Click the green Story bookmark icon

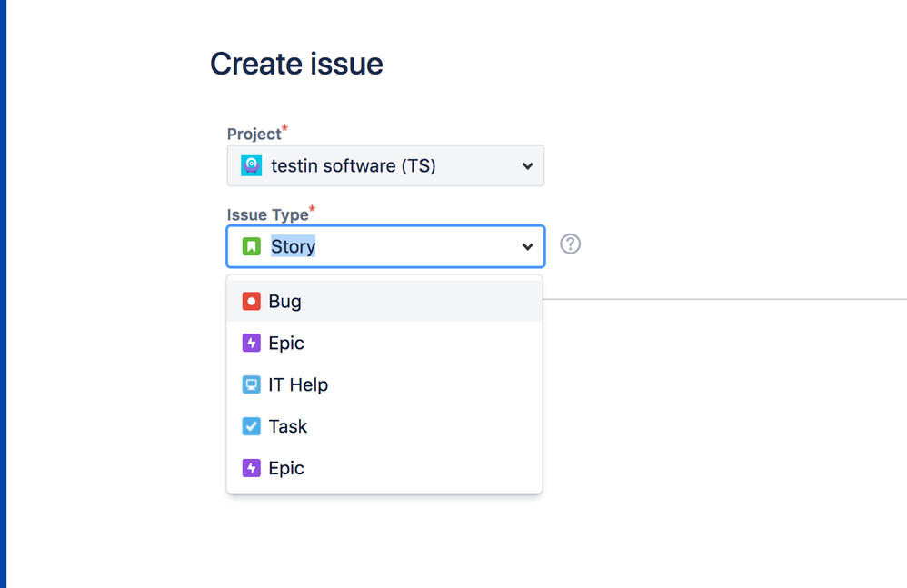(251, 245)
